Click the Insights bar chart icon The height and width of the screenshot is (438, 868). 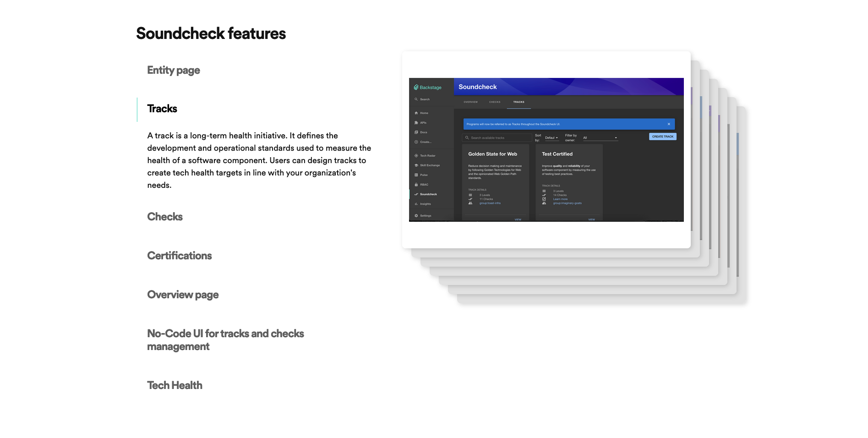416,204
